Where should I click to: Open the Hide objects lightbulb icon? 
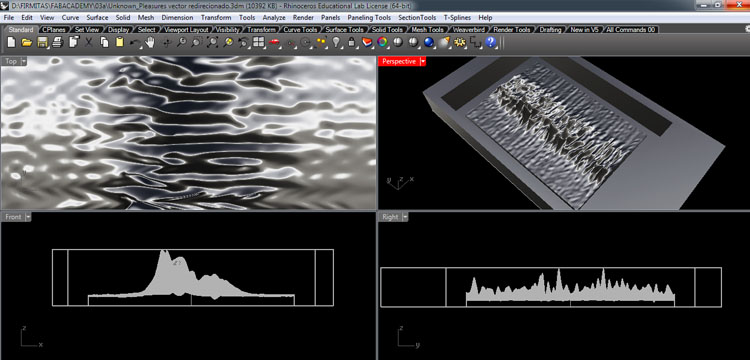pyautogui.click(x=336, y=43)
